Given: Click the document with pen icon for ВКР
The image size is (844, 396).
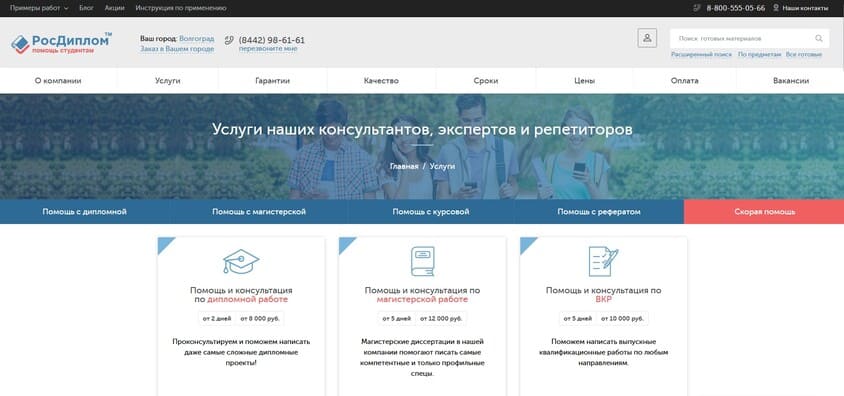Looking at the screenshot, I should [603, 261].
